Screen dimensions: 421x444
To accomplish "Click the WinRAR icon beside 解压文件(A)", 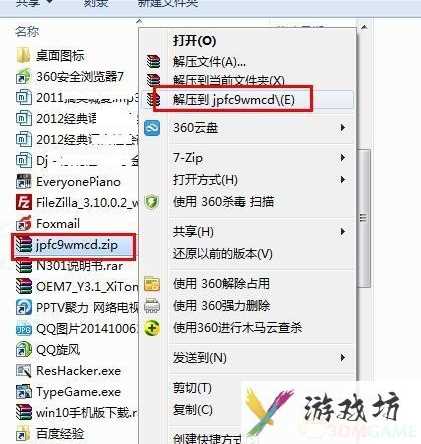I will click(153, 62).
